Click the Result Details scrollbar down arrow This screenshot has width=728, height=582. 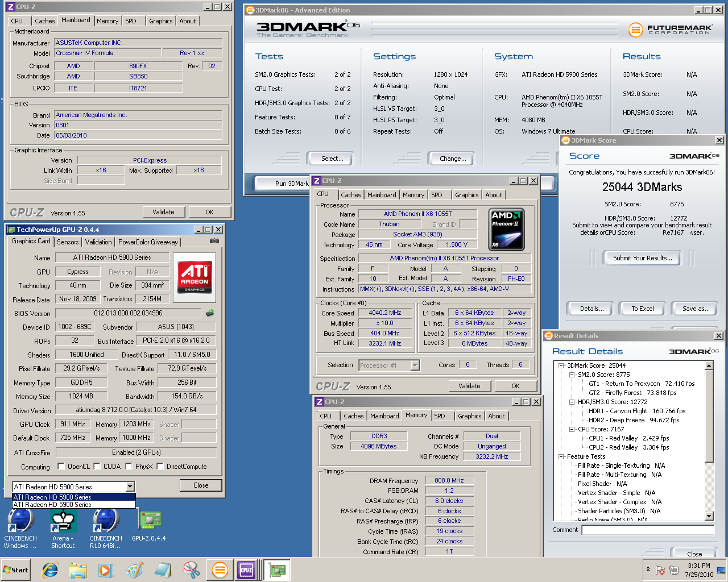click(x=709, y=516)
